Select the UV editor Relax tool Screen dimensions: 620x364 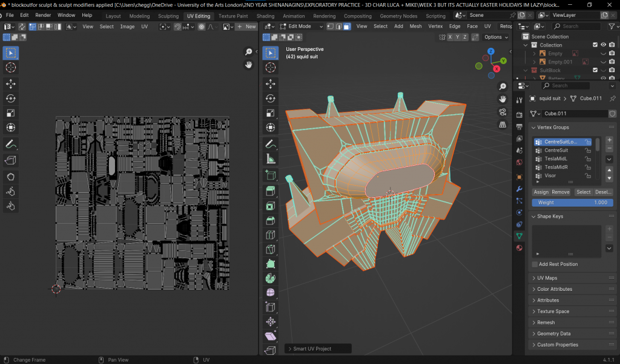[x=11, y=192]
